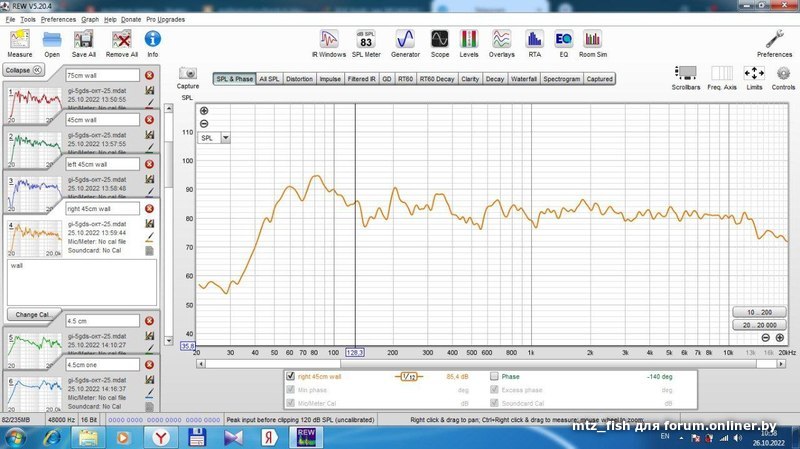
Task: Open the Info window
Action: (x=153, y=39)
